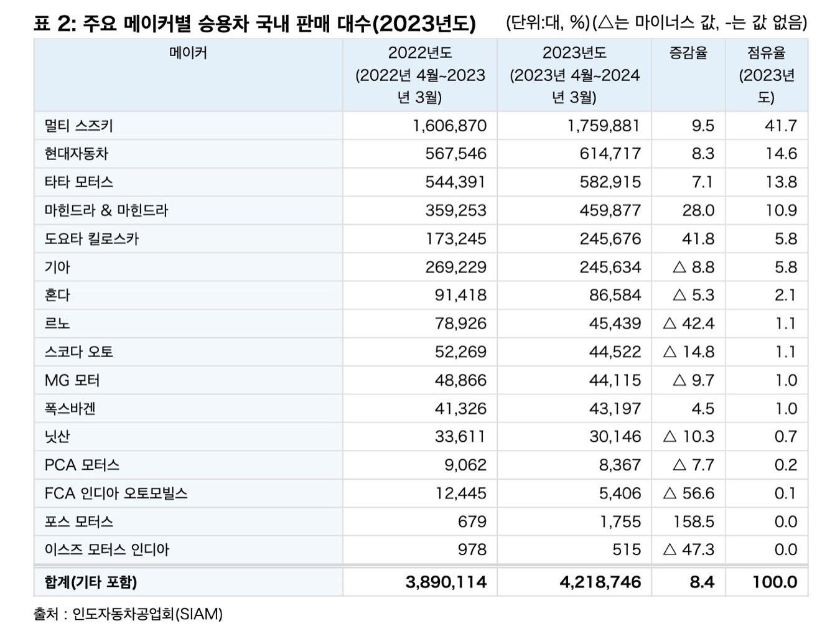Click the '△ 10.3' value in 닛산 row
The image size is (840, 636).
pos(689,437)
